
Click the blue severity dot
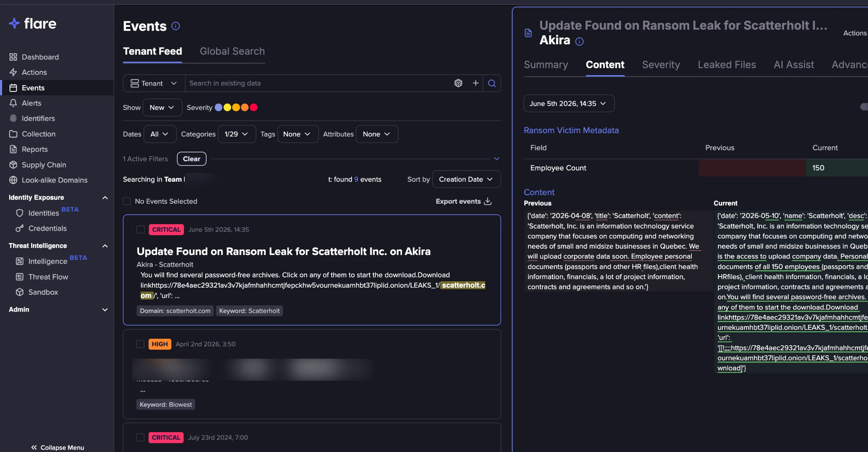pos(219,107)
